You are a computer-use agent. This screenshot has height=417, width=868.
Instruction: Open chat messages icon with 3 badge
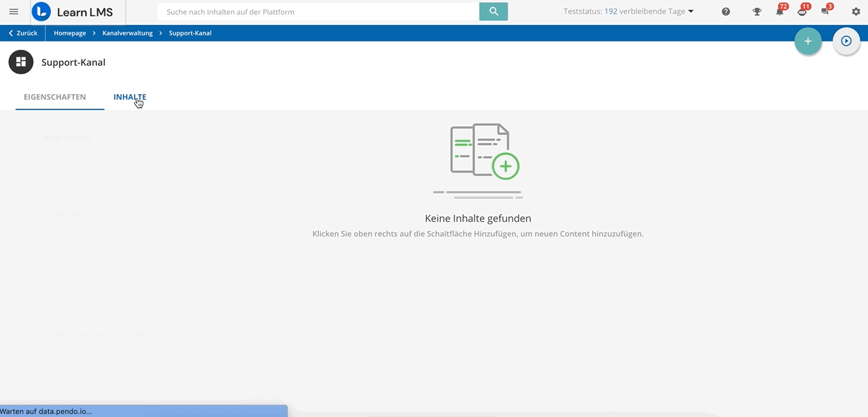(x=826, y=11)
